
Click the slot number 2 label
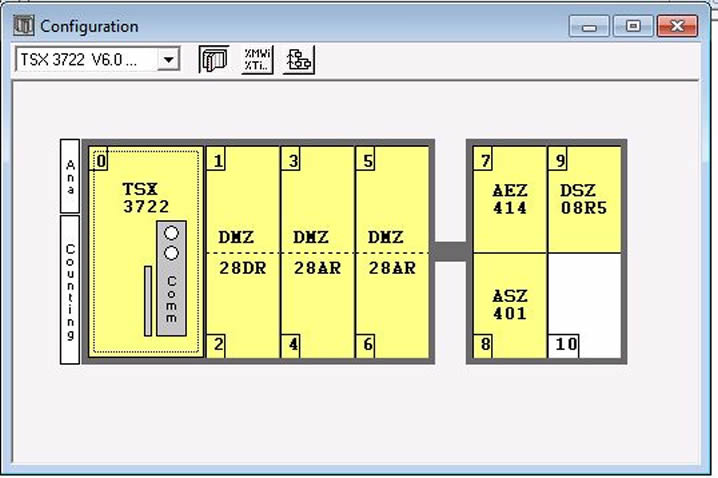point(217,345)
